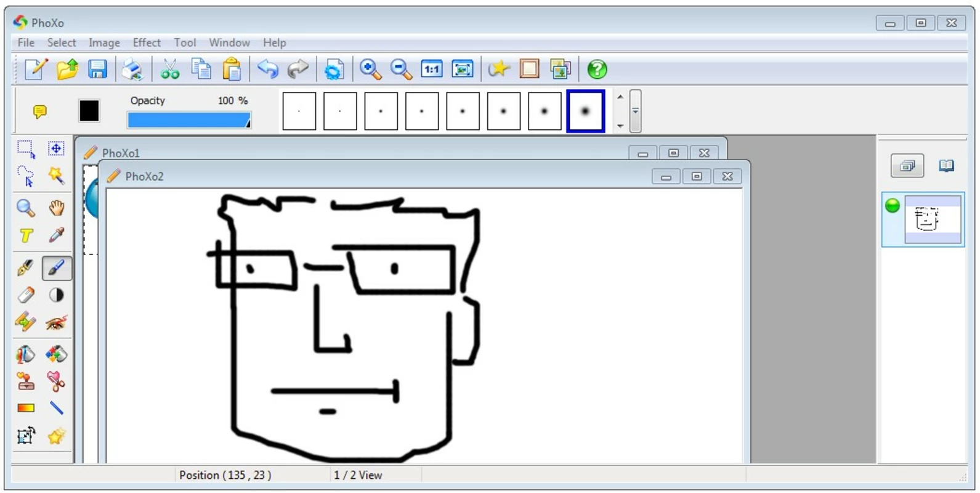Click the fit-to-window view icon
Screen dimensions: 980x493
click(x=463, y=69)
